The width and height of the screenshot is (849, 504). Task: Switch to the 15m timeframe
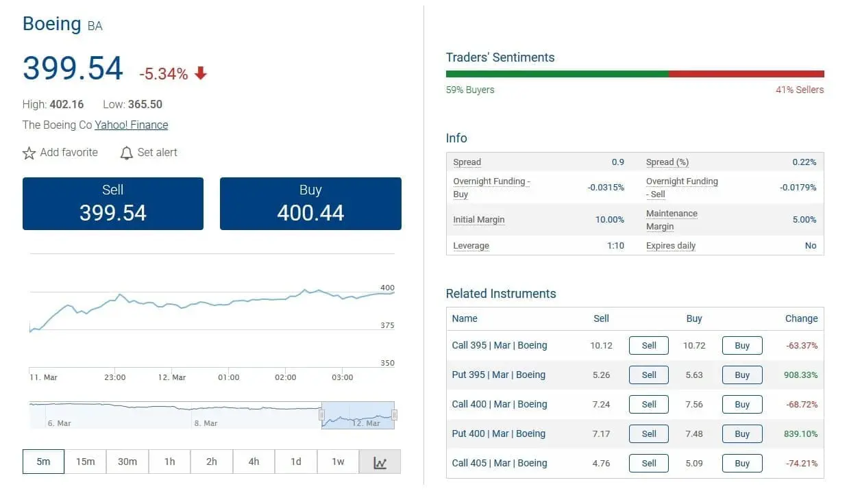[85, 462]
